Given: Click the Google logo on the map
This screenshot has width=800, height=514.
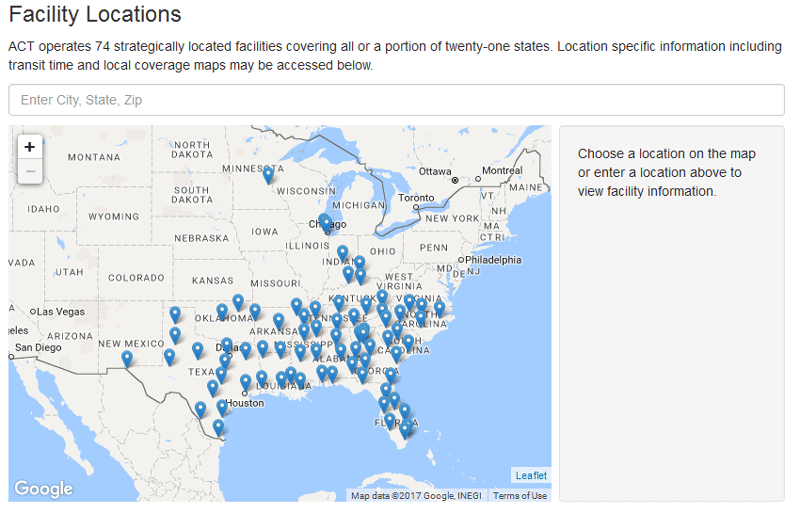Looking at the screenshot, I should (x=43, y=489).
